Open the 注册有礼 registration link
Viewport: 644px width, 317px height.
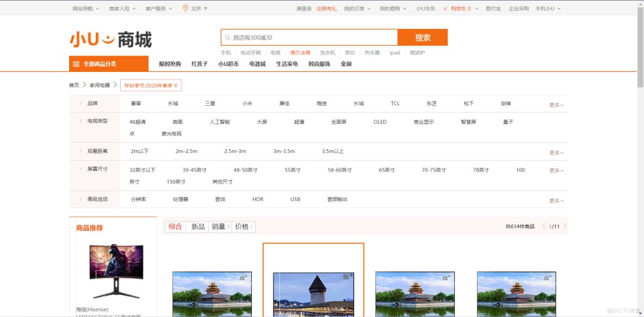326,8
